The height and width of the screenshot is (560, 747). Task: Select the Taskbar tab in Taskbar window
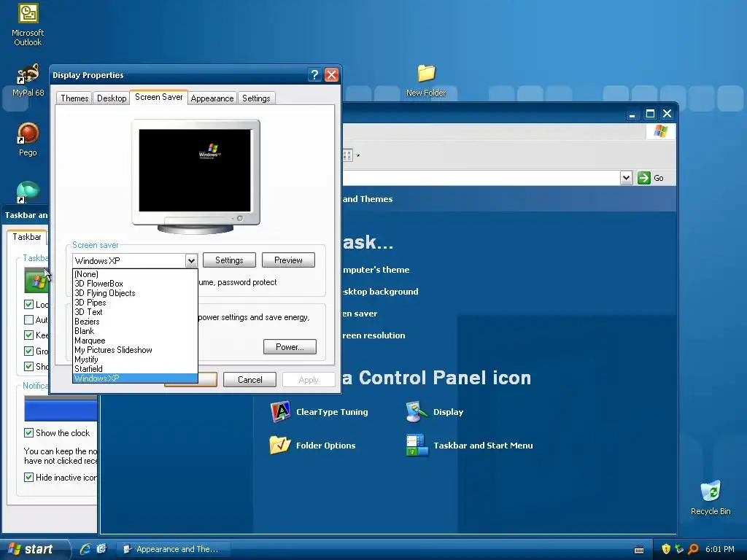pyautogui.click(x=27, y=237)
